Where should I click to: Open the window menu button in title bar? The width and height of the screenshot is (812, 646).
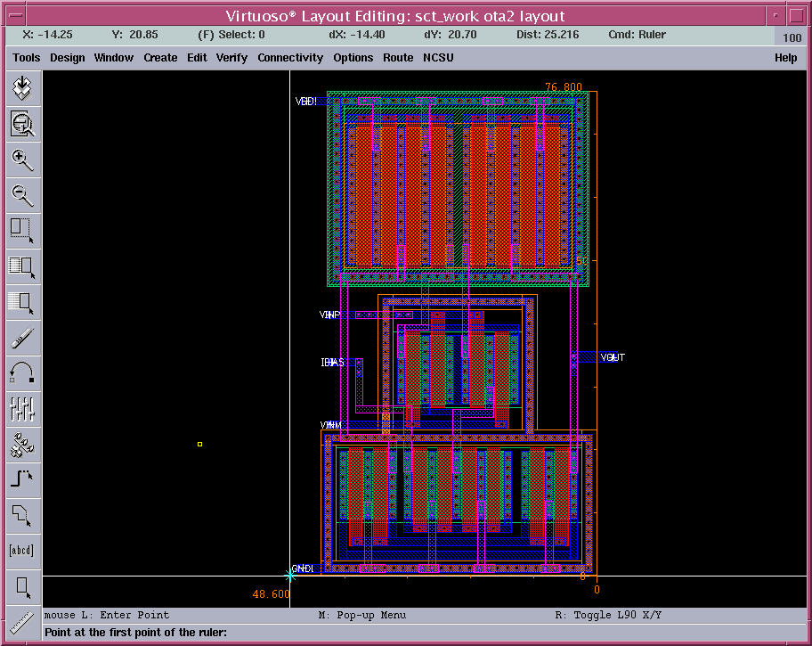pos(15,15)
